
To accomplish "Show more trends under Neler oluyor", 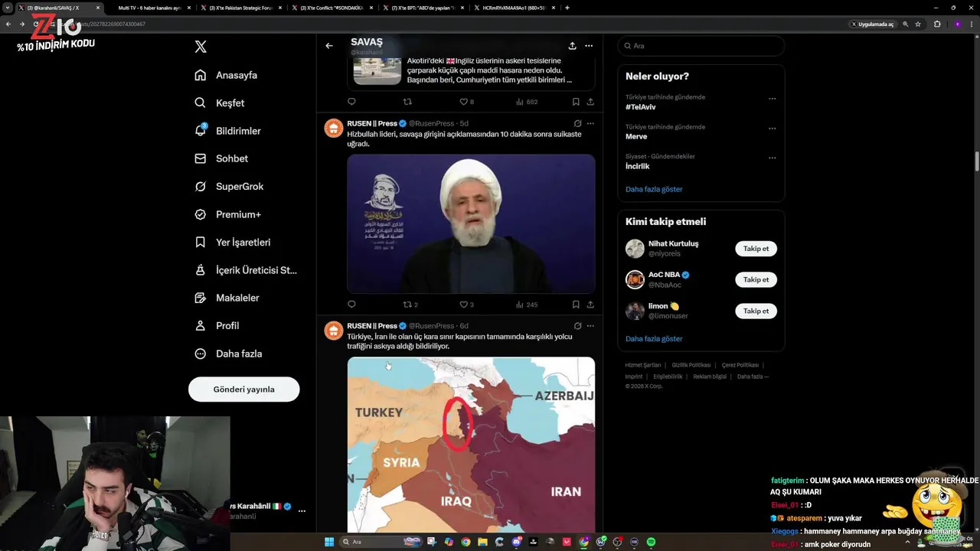I will click(654, 189).
